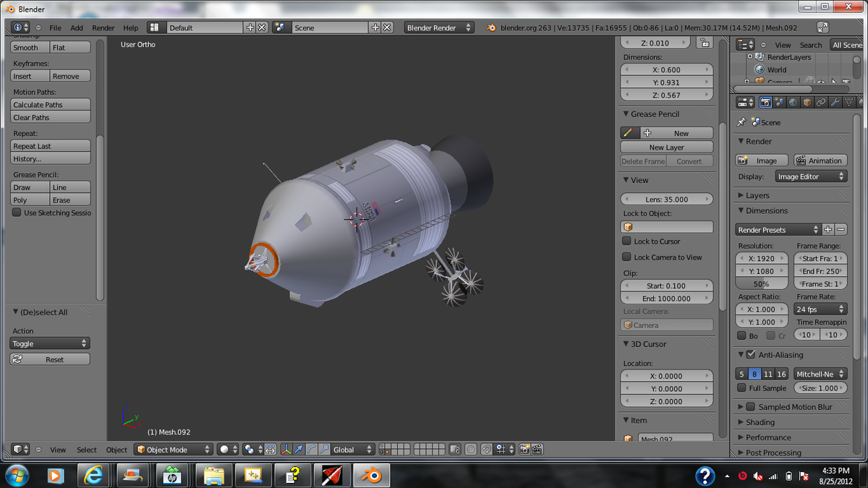The height and width of the screenshot is (488, 868).
Task: Click the lock layers icon in 3D header
Action: [x=454, y=449]
